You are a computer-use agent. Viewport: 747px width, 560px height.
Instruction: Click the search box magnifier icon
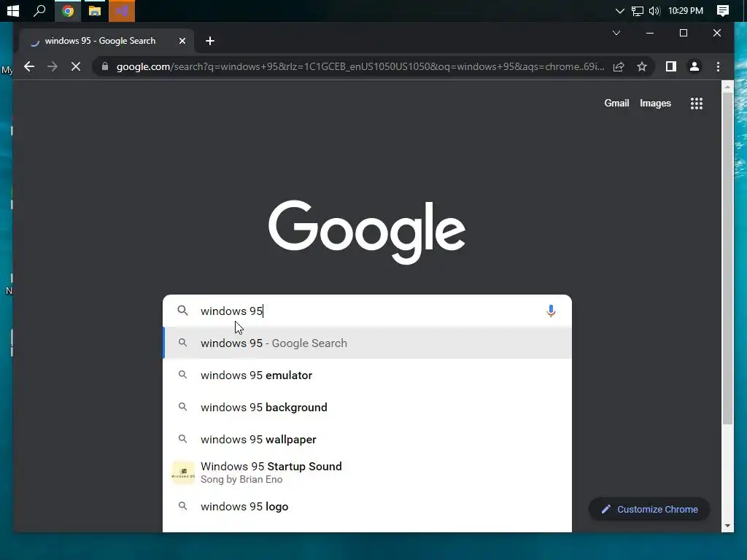pyautogui.click(x=182, y=311)
